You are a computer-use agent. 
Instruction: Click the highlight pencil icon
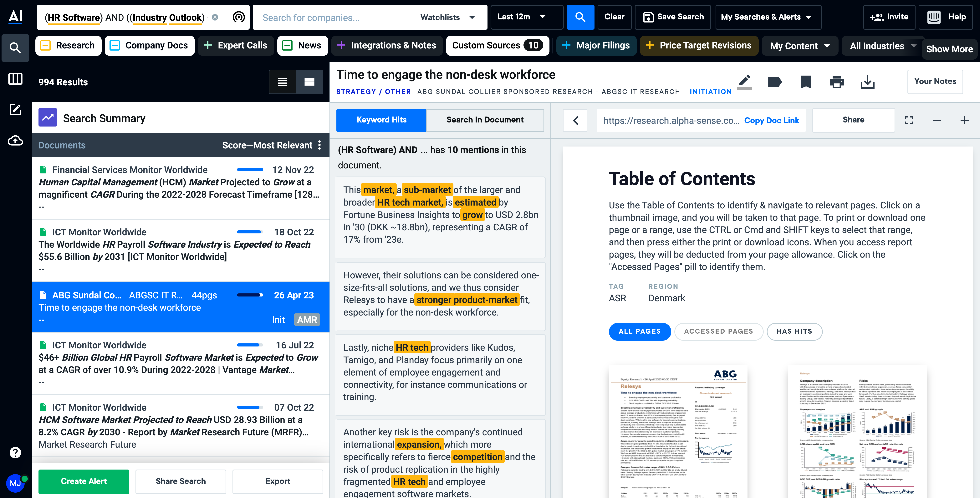744,82
